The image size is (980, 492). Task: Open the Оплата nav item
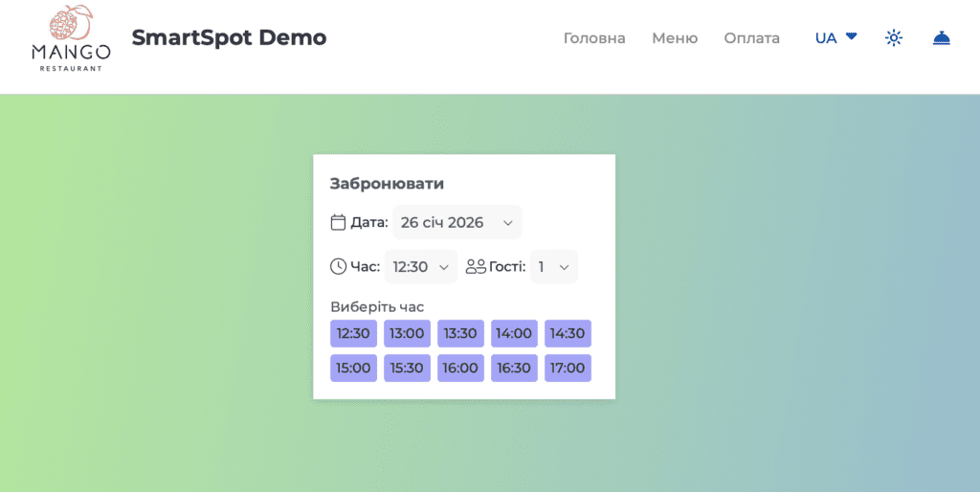tap(752, 38)
